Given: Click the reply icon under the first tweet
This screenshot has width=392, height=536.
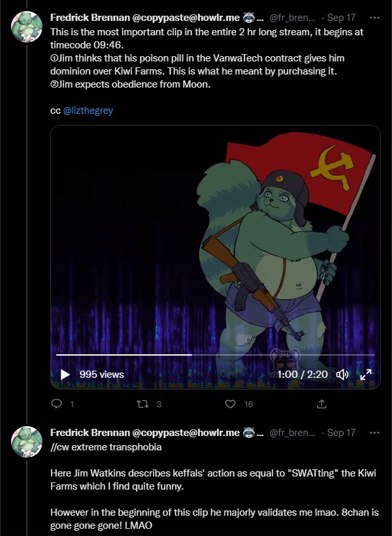Looking at the screenshot, I should click(56, 404).
